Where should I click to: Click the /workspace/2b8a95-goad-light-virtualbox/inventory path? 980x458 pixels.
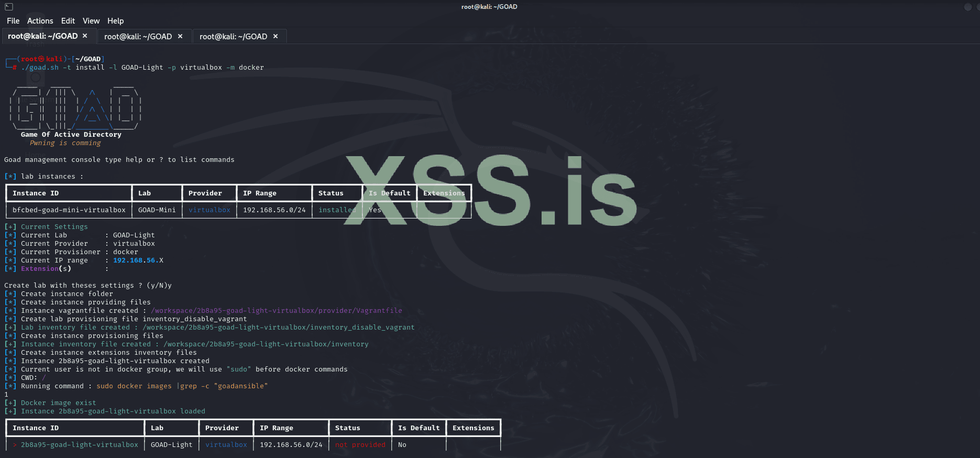(266, 344)
